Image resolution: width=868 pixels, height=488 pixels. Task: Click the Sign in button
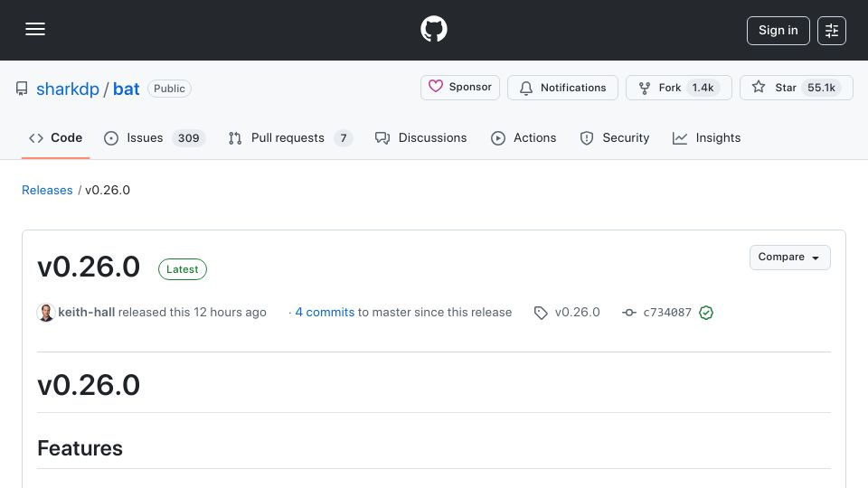point(778,31)
